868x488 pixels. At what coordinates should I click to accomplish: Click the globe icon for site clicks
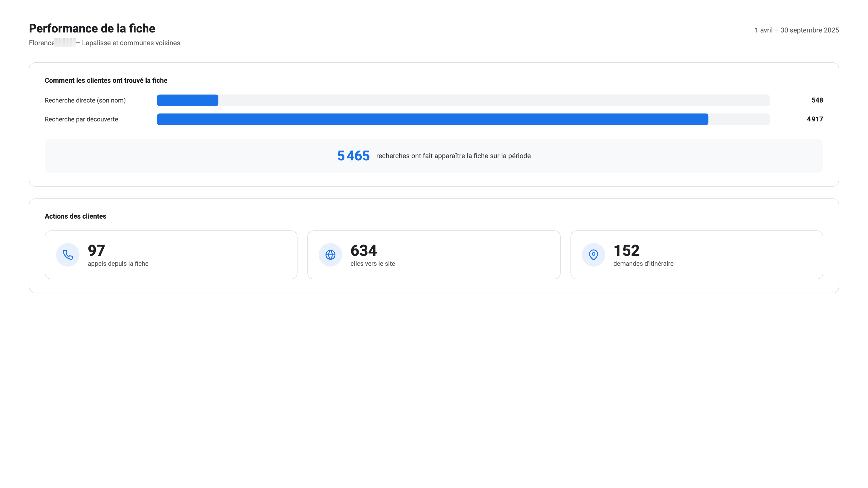pos(330,255)
